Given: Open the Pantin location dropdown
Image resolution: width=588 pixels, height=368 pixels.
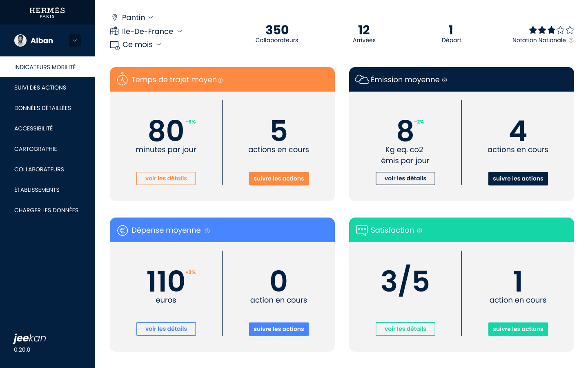Looking at the screenshot, I should pyautogui.click(x=137, y=18).
